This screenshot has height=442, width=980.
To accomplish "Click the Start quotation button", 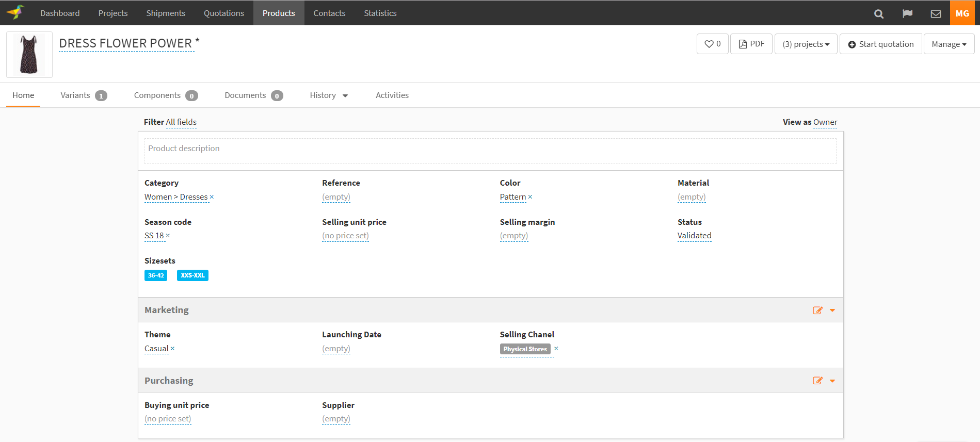I will 880,44.
